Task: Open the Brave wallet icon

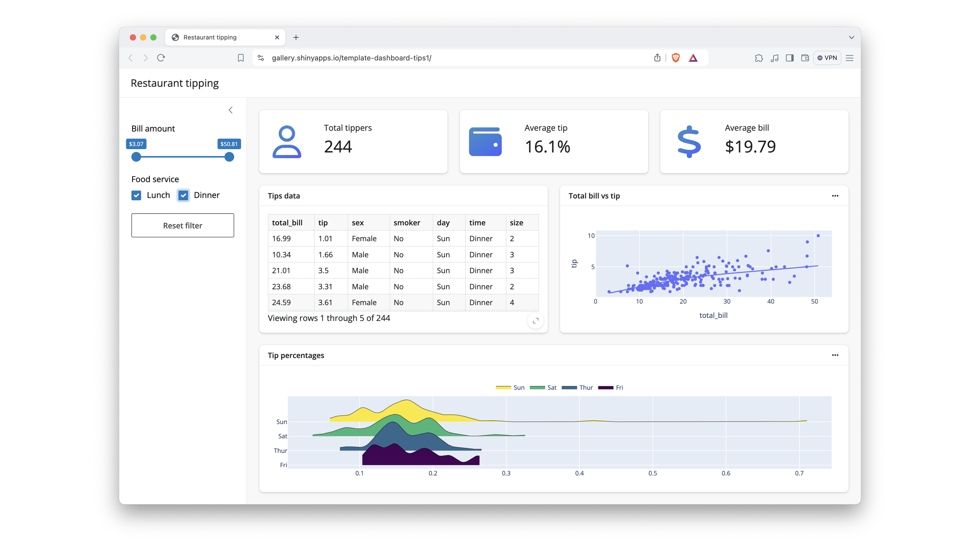Action: pyautogui.click(x=805, y=58)
